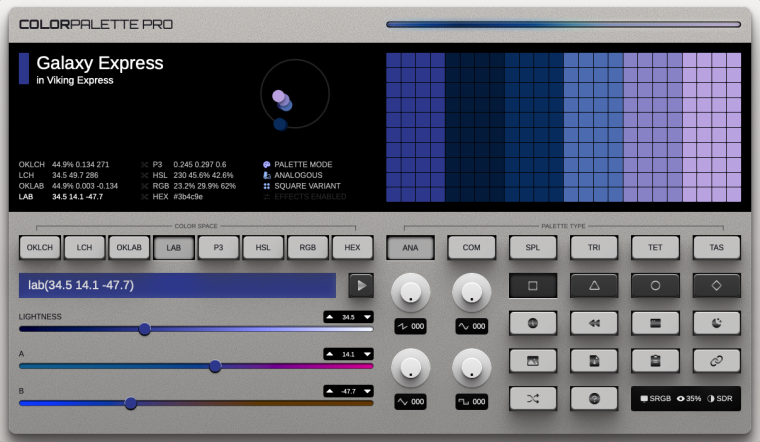Toggle the SDR dynamic range indicator
This screenshot has width=760, height=442.
pos(721,399)
